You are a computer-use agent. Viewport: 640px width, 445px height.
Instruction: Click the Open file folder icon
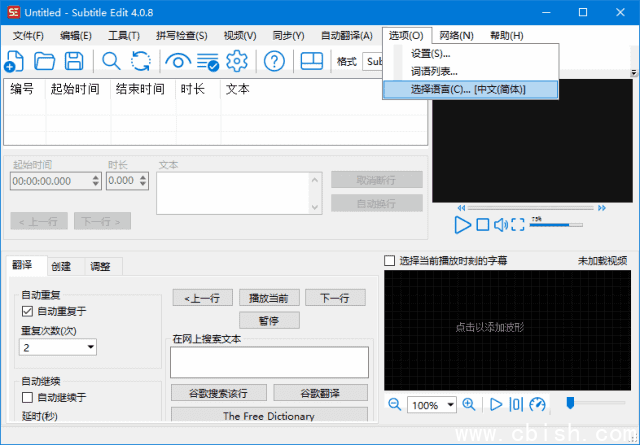coord(45,61)
